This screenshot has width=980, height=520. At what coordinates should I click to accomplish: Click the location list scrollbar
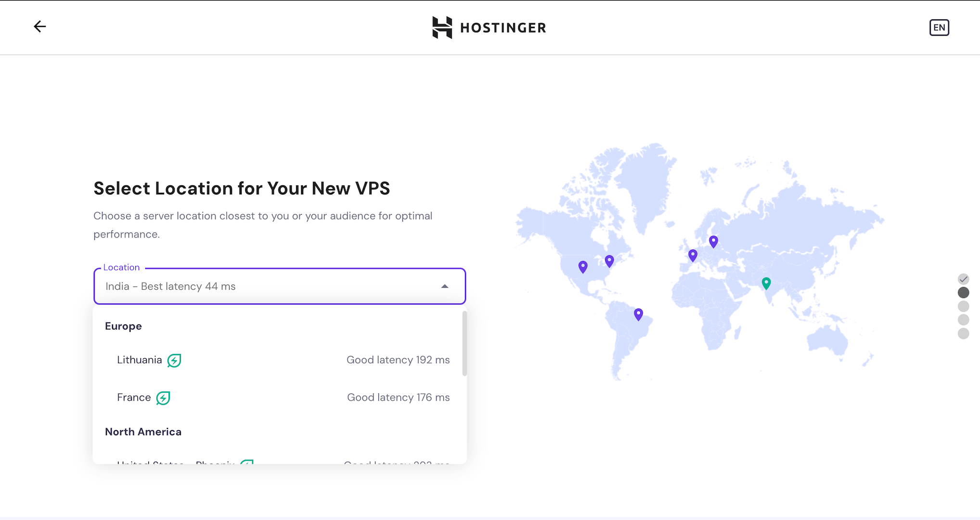pos(464,344)
